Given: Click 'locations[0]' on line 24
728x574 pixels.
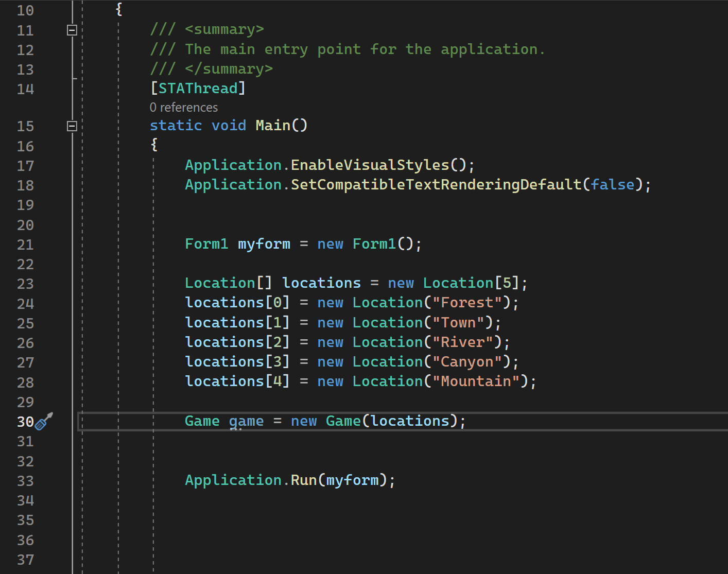Looking at the screenshot, I should 237,303.
